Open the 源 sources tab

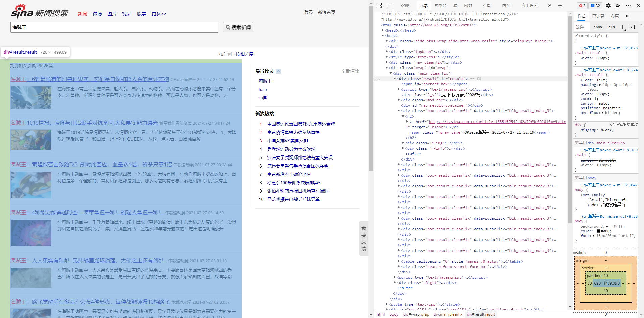(455, 6)
